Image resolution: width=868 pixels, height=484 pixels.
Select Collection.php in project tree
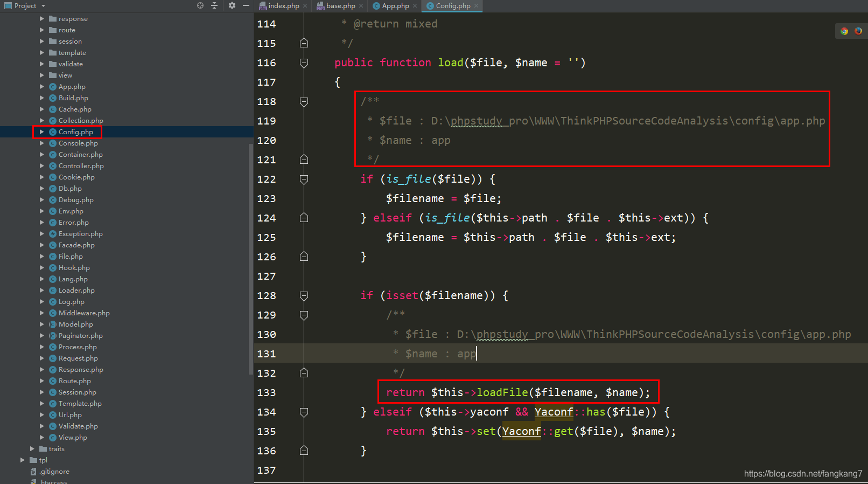click(81, 121)
